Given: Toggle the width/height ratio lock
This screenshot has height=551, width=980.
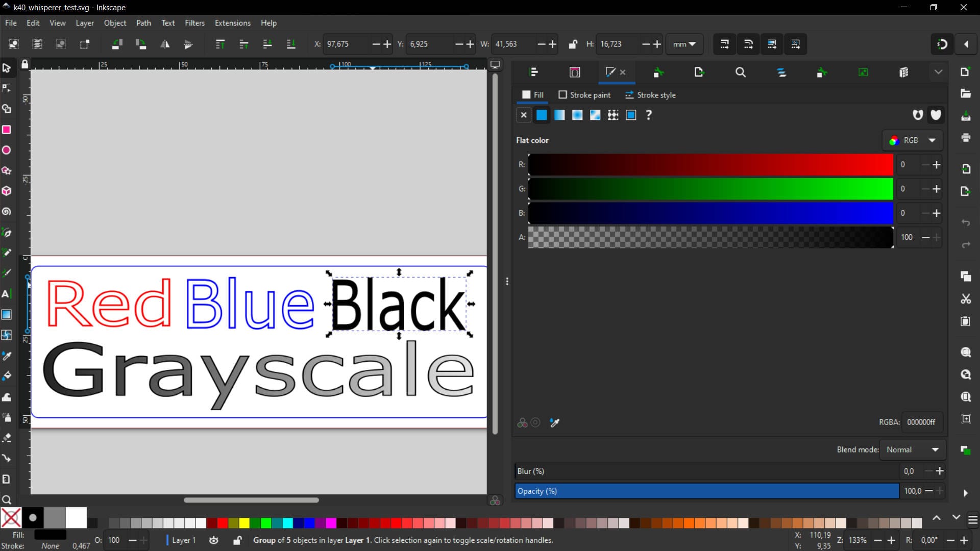Looking at the screenshot, I should point(573,44).
